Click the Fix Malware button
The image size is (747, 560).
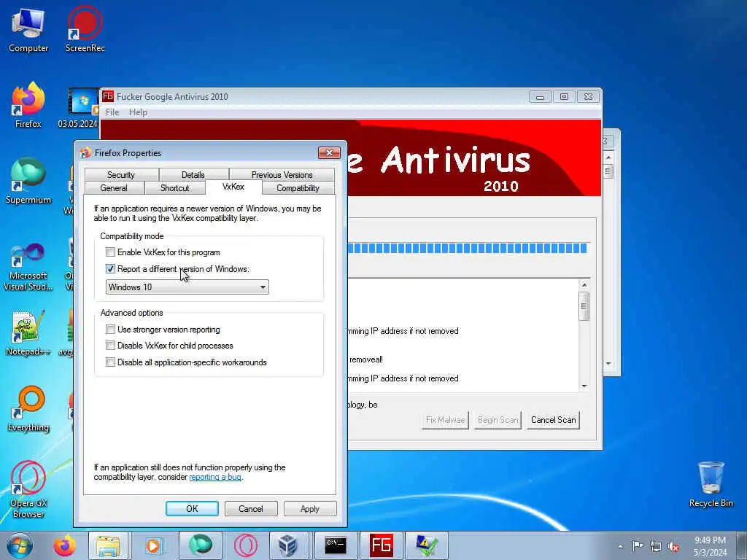pyautogui.click(x=445, y=420)
